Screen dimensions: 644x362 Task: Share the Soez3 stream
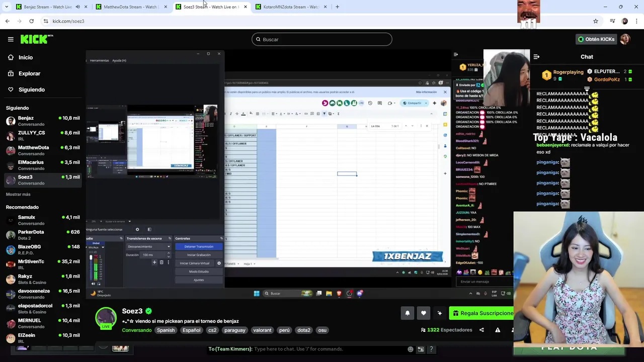(481, 330)
